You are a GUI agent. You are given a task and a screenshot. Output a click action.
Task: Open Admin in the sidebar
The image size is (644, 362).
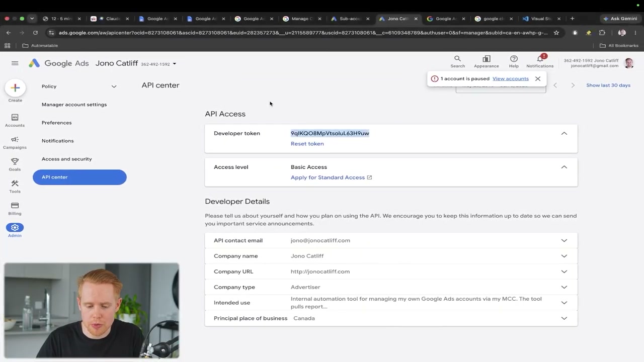coord(15,231)
